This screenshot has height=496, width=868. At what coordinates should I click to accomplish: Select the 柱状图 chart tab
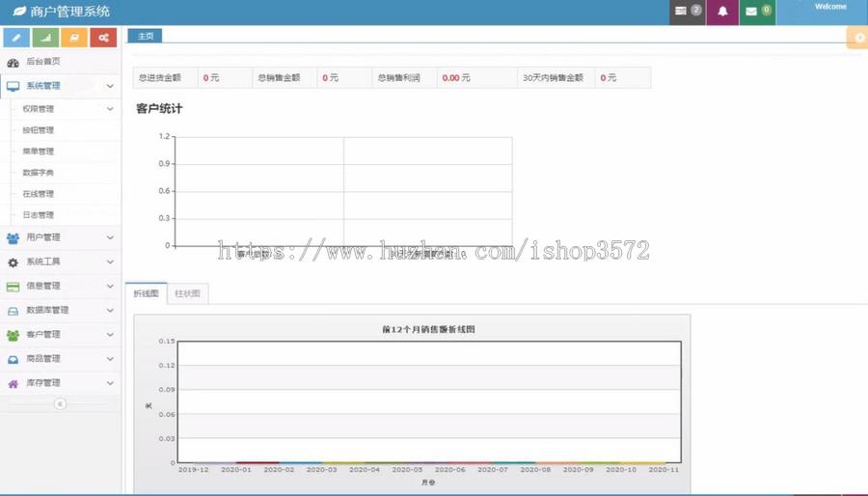pyautogui.click(x=188, y=293)
